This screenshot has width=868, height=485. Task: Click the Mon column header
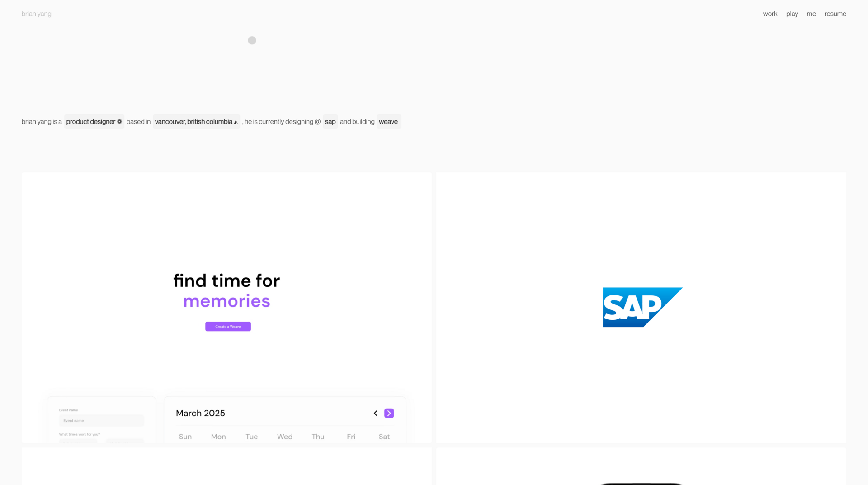point(218,437)
